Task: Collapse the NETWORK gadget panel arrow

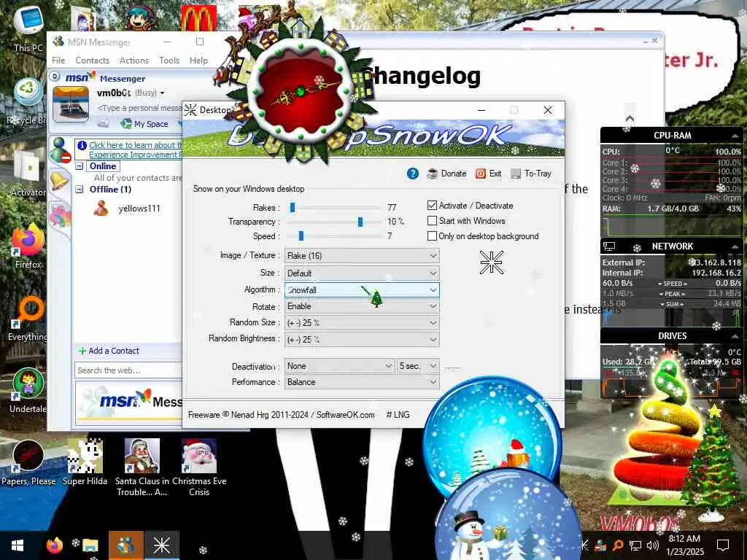Action: [x=735, y=246]
